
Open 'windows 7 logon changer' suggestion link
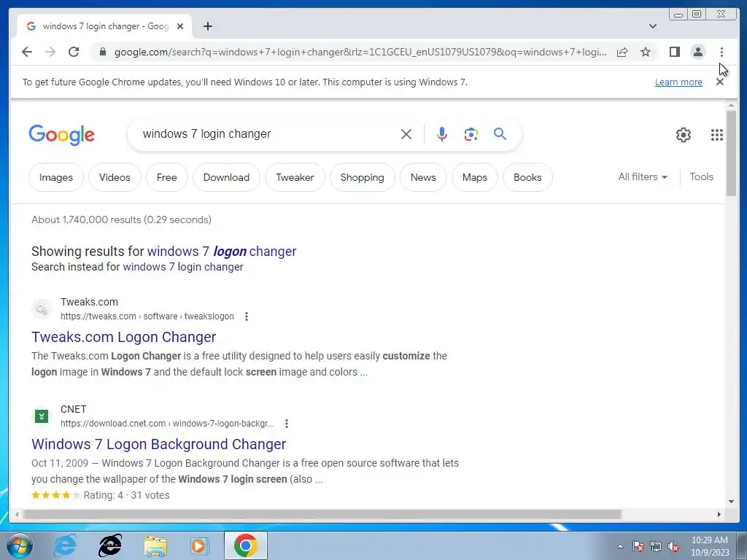click(x=222, y=251)
